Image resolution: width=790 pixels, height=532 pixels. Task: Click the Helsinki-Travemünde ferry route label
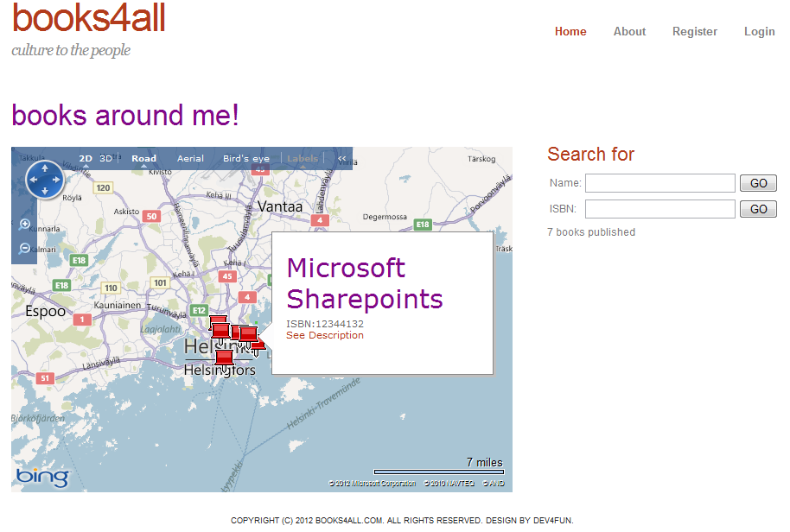(x=323, y=403)
